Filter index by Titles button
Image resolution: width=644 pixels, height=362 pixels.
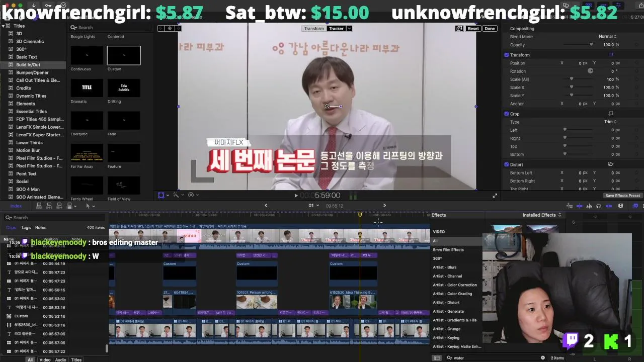(76, 359)
